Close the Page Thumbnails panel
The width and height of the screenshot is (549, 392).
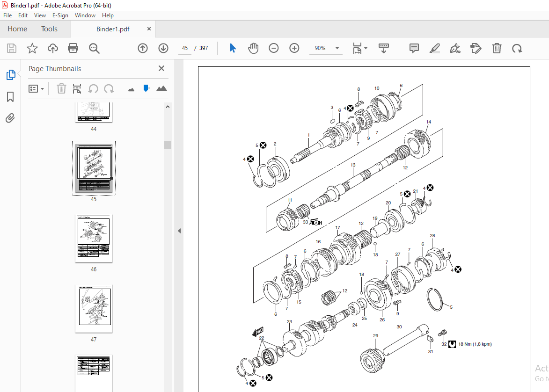(161, 68)
